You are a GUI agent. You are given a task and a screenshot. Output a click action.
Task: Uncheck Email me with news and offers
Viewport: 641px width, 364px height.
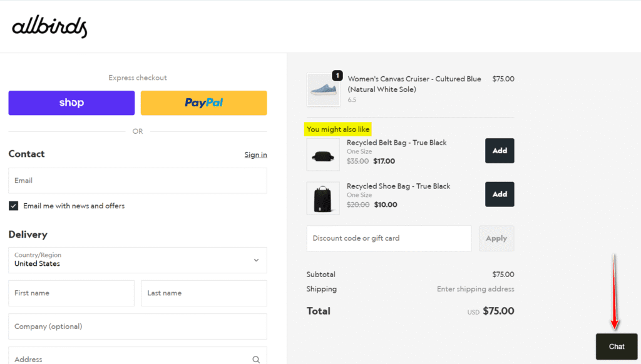click(x=14, y=206)
